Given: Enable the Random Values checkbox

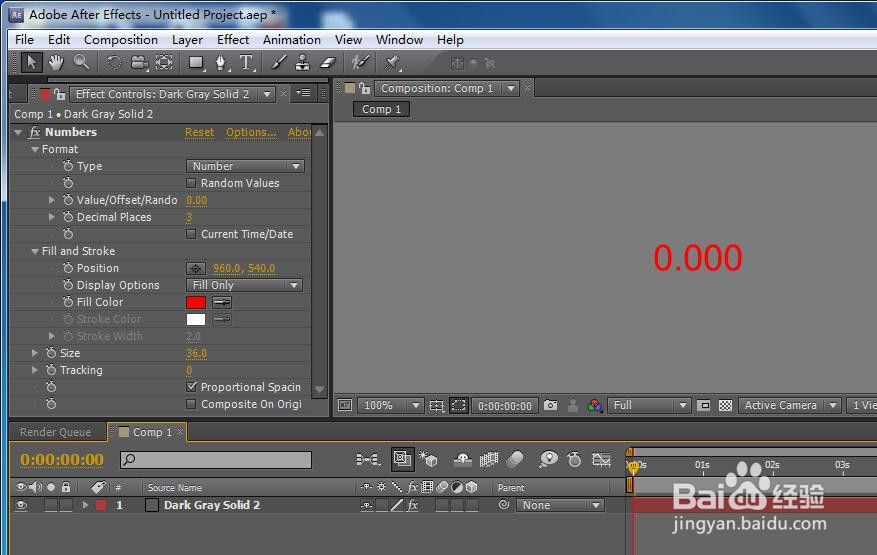Looking at the screenshot, I should click(191, 183).
